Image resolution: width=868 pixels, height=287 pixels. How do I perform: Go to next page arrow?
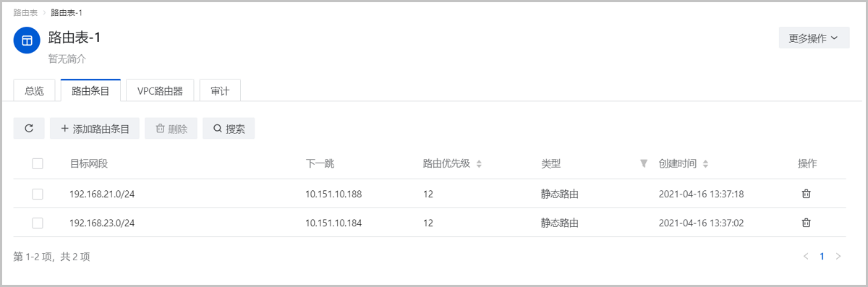point(838,256)
